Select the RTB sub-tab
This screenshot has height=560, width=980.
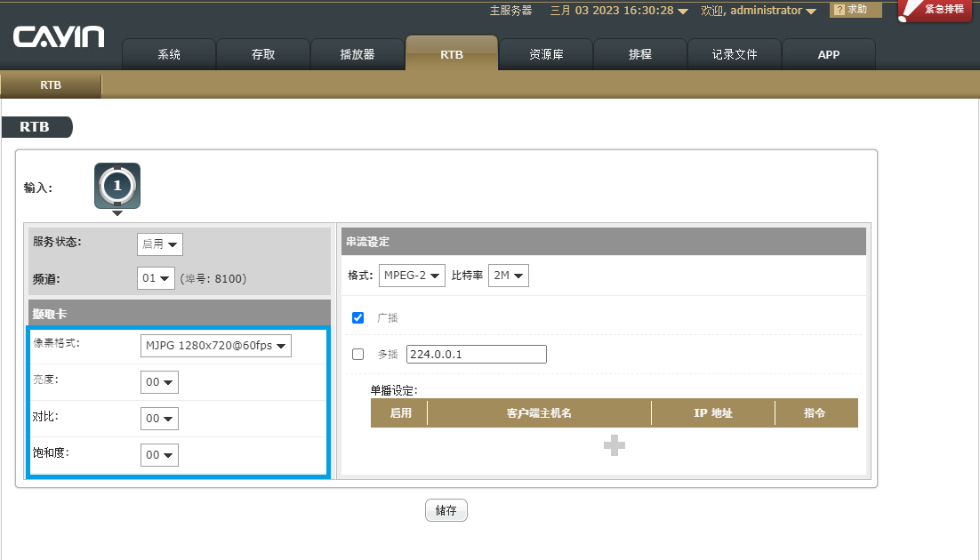pyautogui.click(x=51, y=85)
